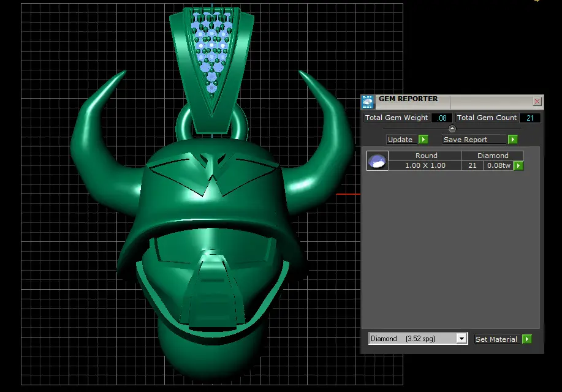
Task: Click the green arrow beside Save Report
Action: (x=512, y=140)
